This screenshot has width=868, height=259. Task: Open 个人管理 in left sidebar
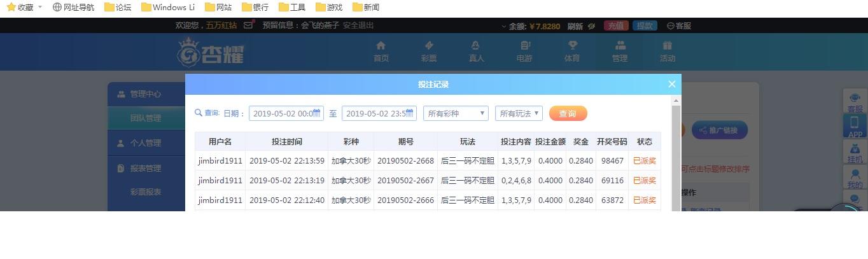tap(146, 143)
